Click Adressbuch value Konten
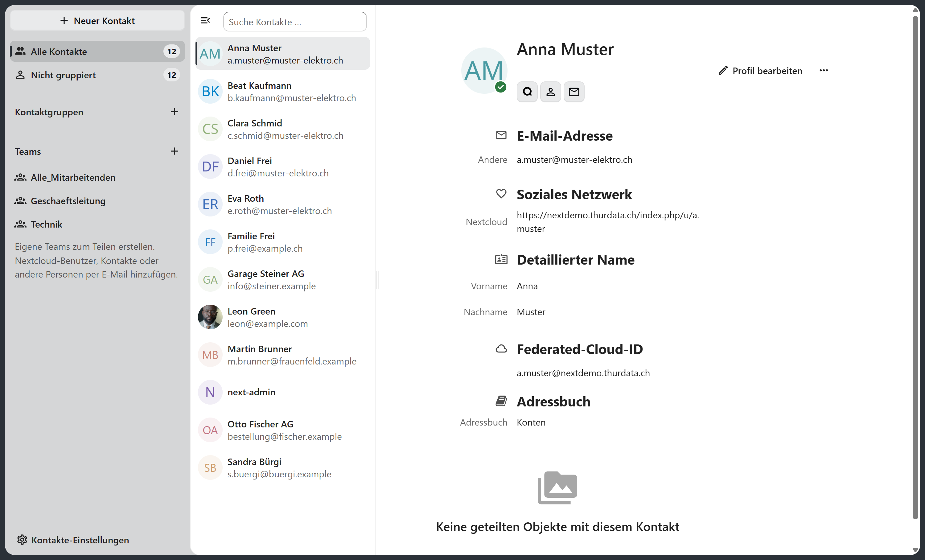 (531, 422)
